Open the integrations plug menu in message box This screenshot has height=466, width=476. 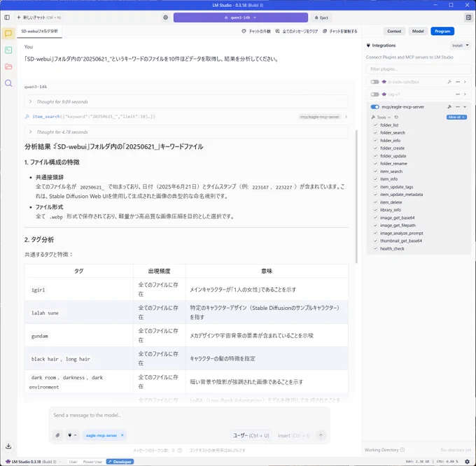point(72,435)
